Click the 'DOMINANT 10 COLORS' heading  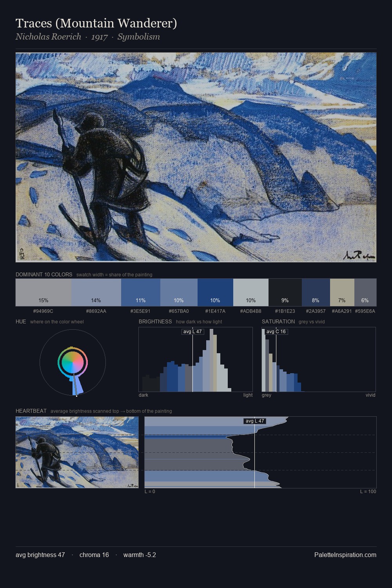(44, 274)
